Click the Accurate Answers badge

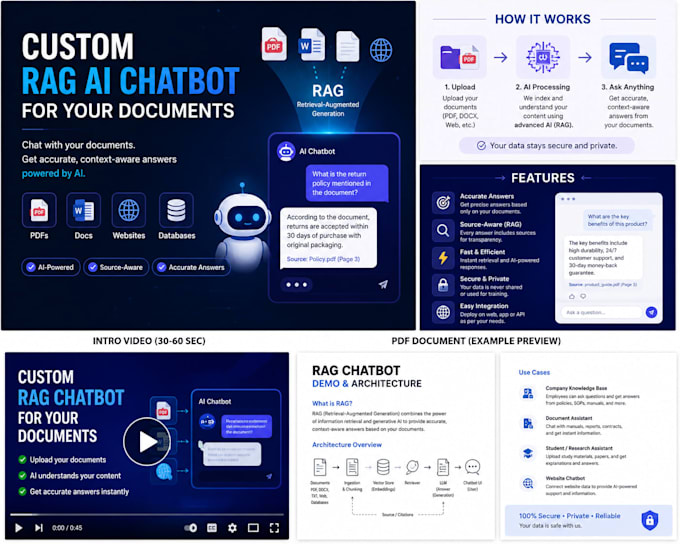tap(191, 267)
